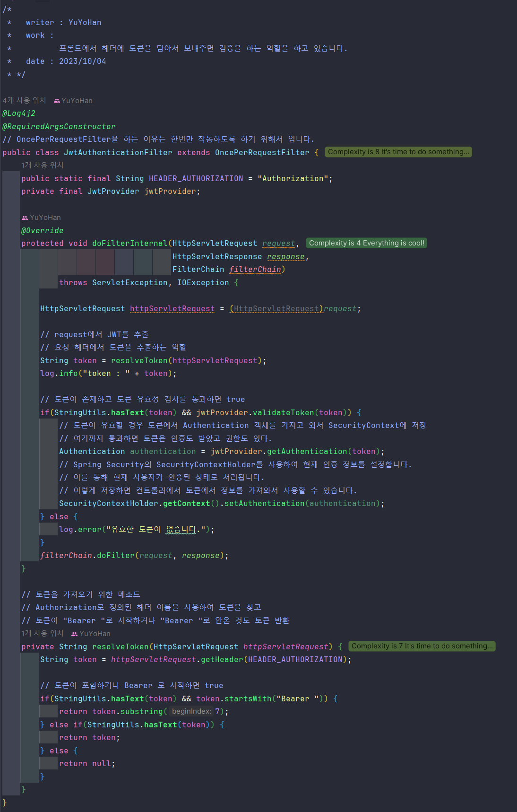Click the "Authorization" string literal

[293, 179]
